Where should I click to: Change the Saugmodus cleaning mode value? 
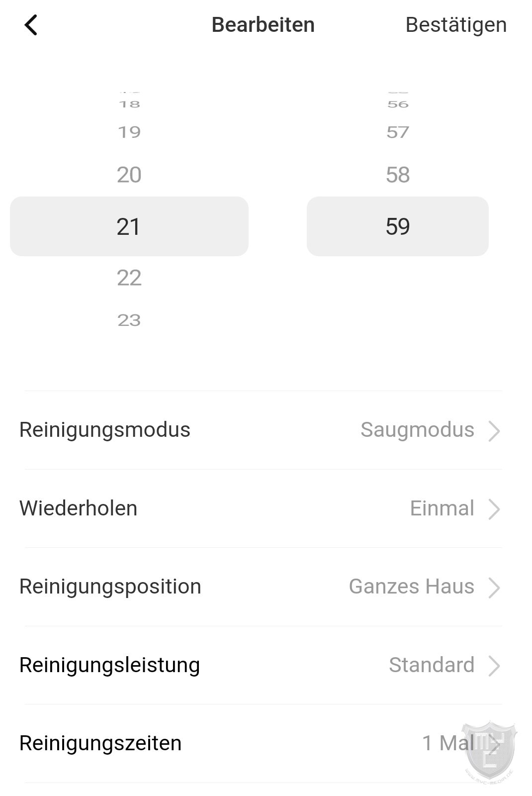pyautogui.click(x=417, y=430)
